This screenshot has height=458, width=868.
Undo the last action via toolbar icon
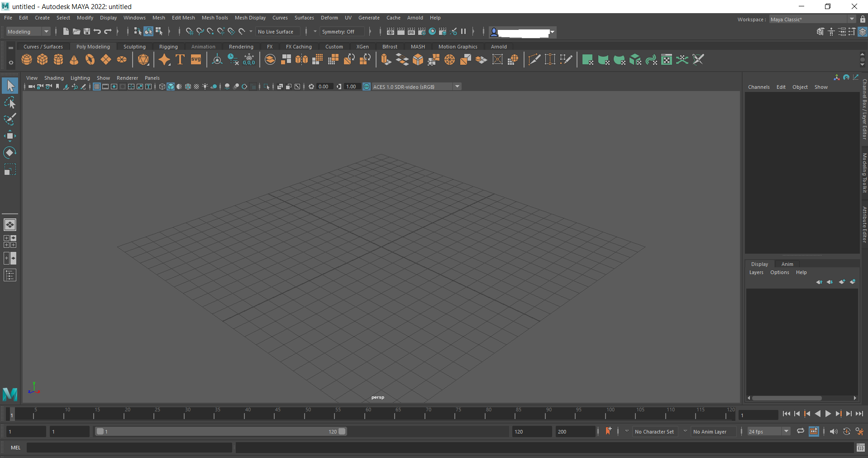[97, 31]
